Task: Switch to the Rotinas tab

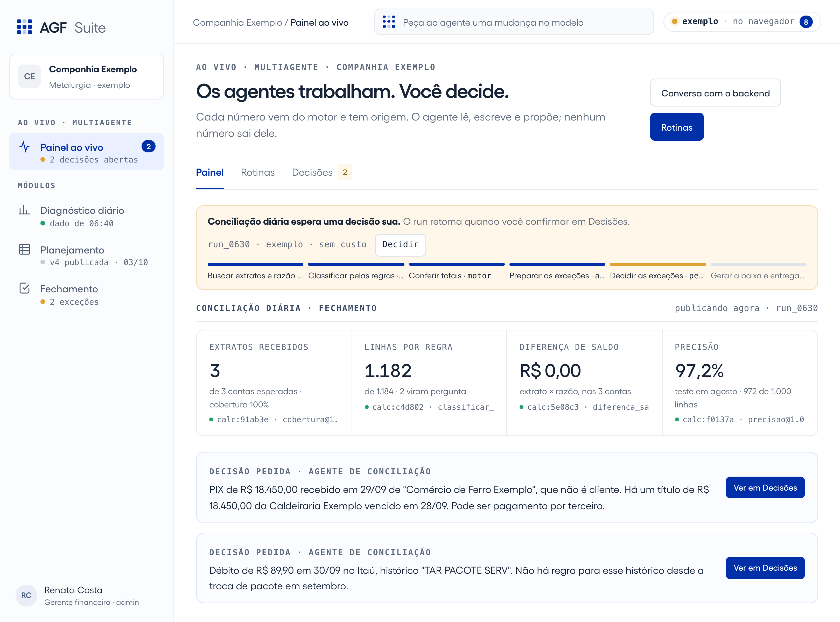Action: (258, 172)
